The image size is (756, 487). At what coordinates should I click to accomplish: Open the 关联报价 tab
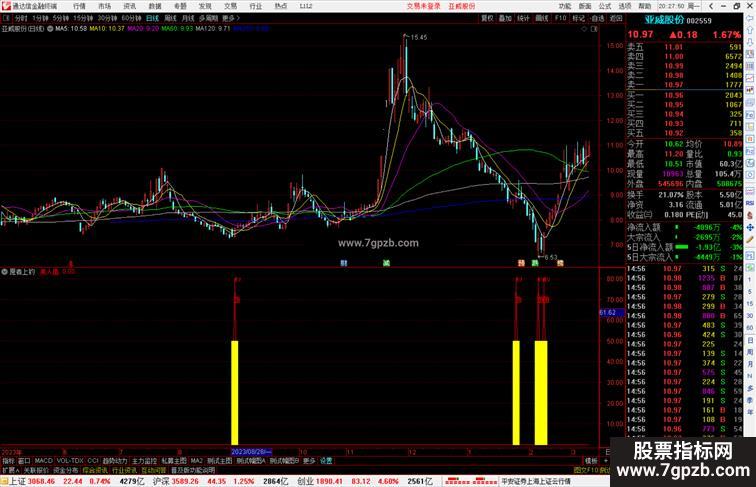36,470
